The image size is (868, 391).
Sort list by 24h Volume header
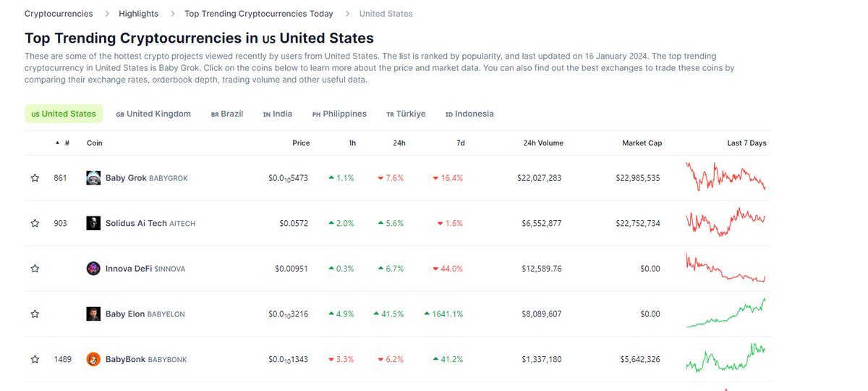click(x=543, y=143)
